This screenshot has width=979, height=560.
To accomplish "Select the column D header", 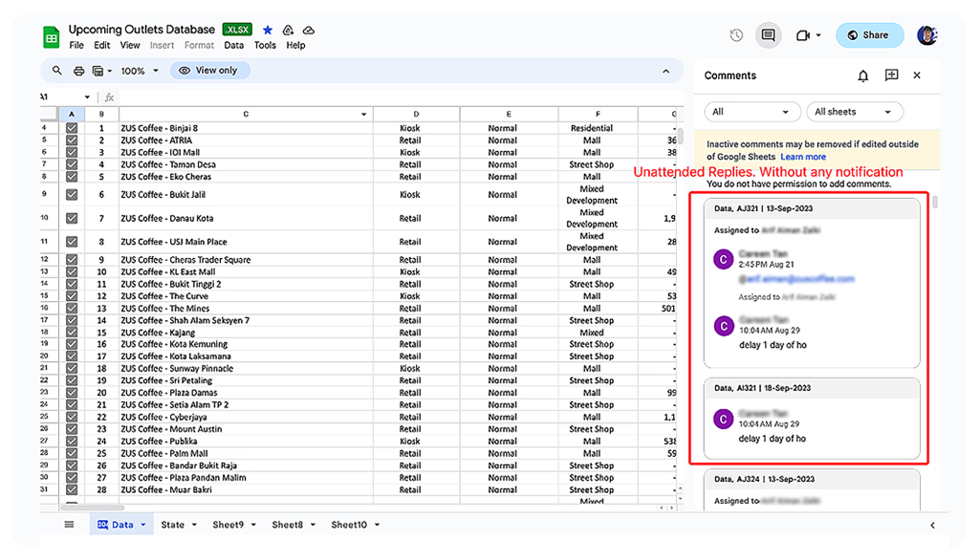I will (416, 115).
